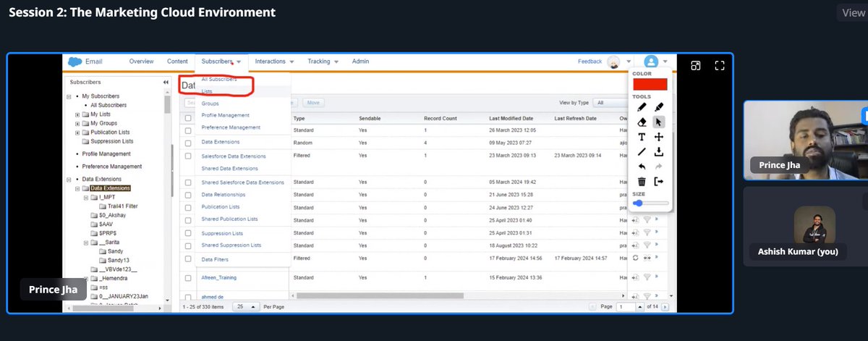Collapse the __Sarita folder node
Viewport: 868px width, 341px height.
coord(85,243)
